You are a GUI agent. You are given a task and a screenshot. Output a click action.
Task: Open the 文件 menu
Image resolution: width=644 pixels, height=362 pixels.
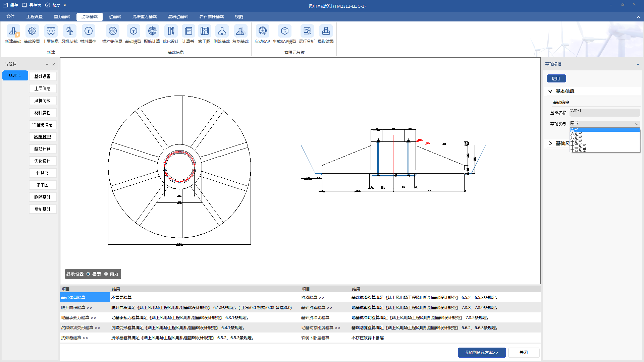pyautogui.click(x=10, y=16)
